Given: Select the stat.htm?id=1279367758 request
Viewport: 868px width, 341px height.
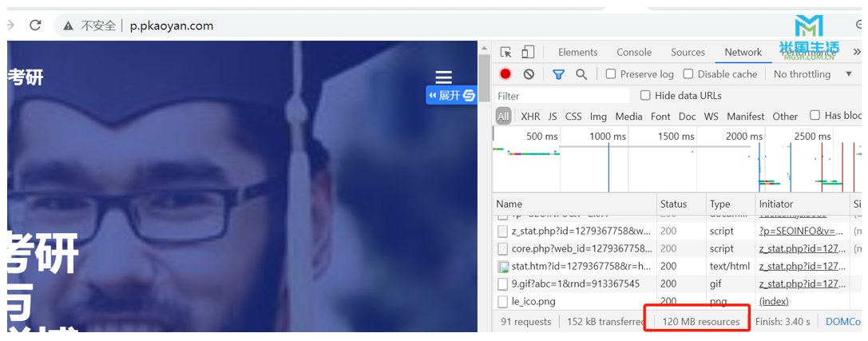Looking at the screenshot, I should point(582,266).
